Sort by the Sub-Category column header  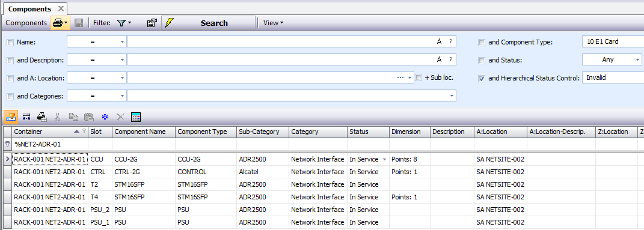point(262,132)
